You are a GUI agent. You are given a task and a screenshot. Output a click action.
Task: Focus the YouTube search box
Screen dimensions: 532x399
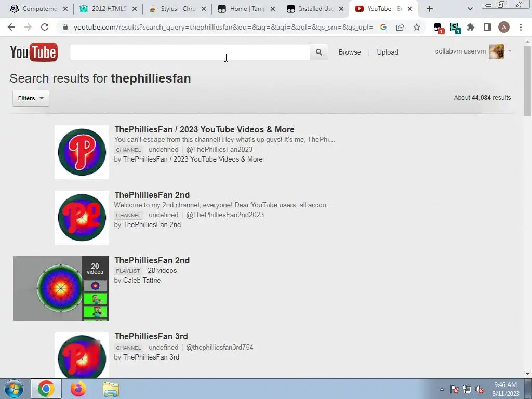click(190, 52)
